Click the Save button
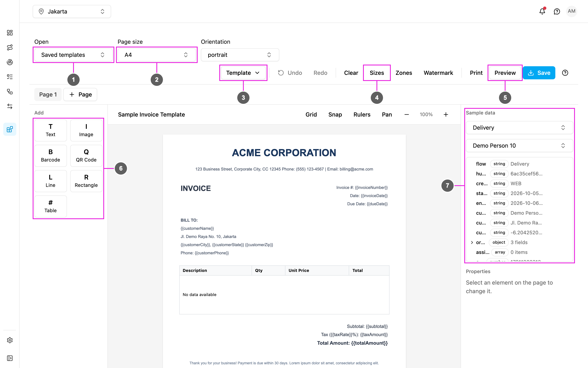 (x=539, y=73)
